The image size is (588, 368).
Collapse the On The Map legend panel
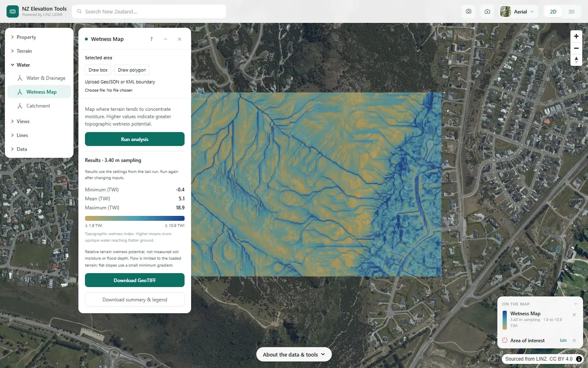pos(576,304)
